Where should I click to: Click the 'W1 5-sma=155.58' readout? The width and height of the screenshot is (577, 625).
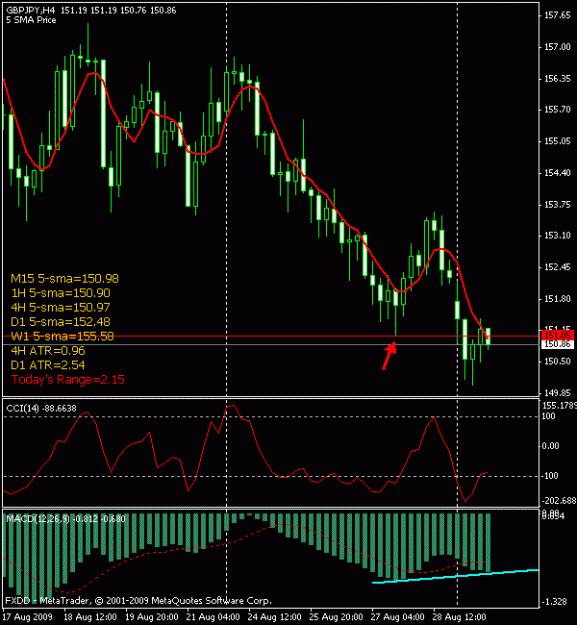pos(62,336)
